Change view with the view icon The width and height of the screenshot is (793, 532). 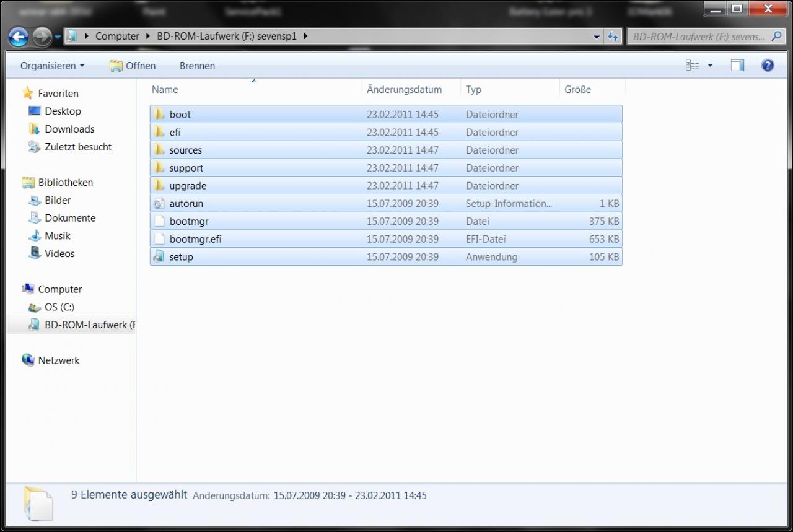pos(693,66)
